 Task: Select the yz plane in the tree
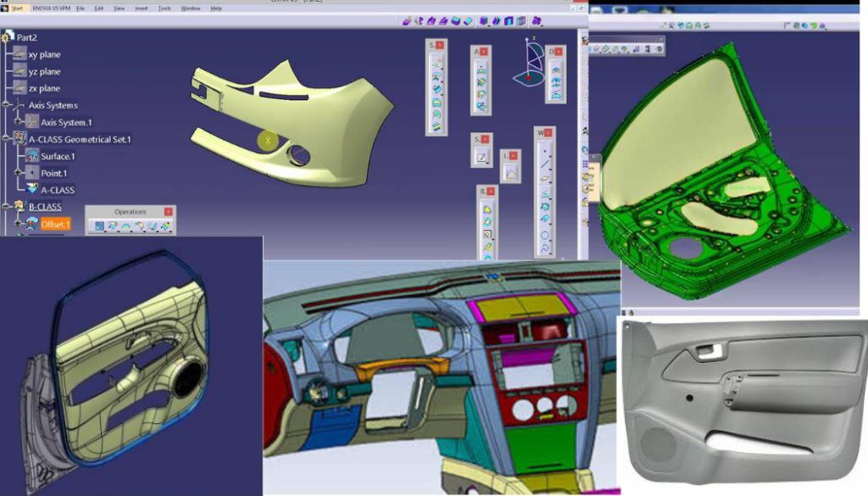(44, 71)
